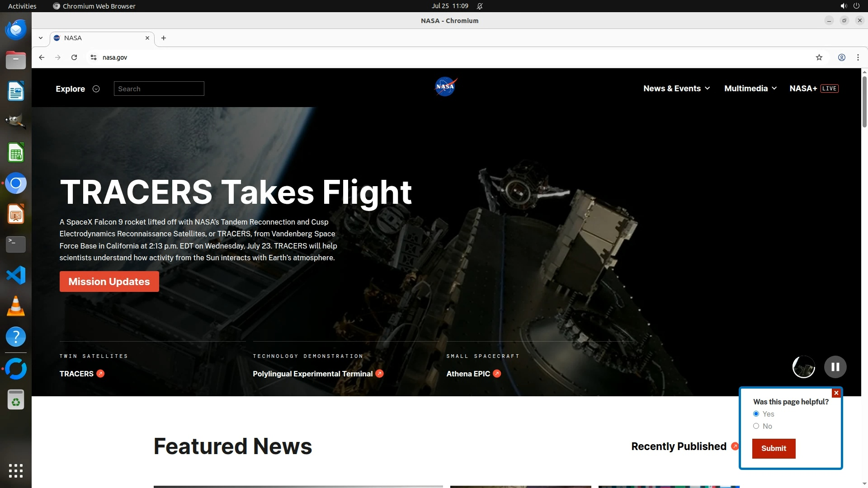Open the browser profile icon
Screen dimensions: 868x488
tap(841, 57)
